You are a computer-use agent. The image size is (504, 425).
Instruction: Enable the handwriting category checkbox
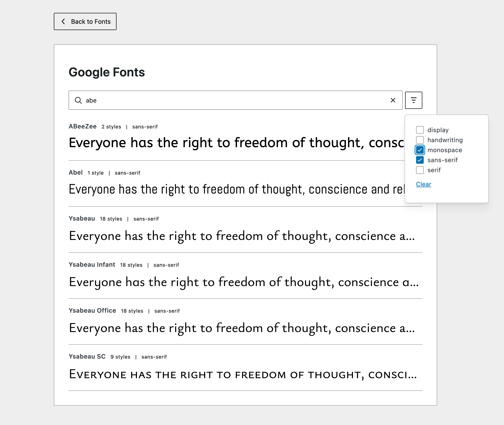(x=420, y=140)
